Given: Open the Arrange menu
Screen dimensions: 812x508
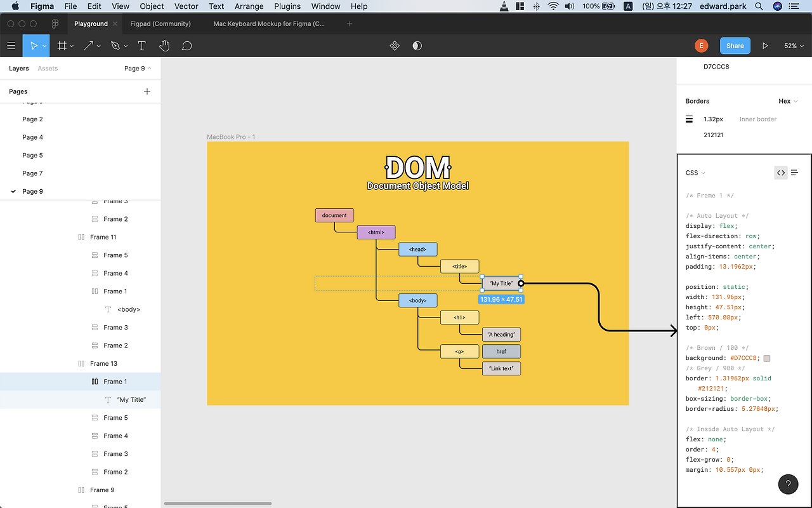Looking at the screenshot, I should (x=249, y=6).
